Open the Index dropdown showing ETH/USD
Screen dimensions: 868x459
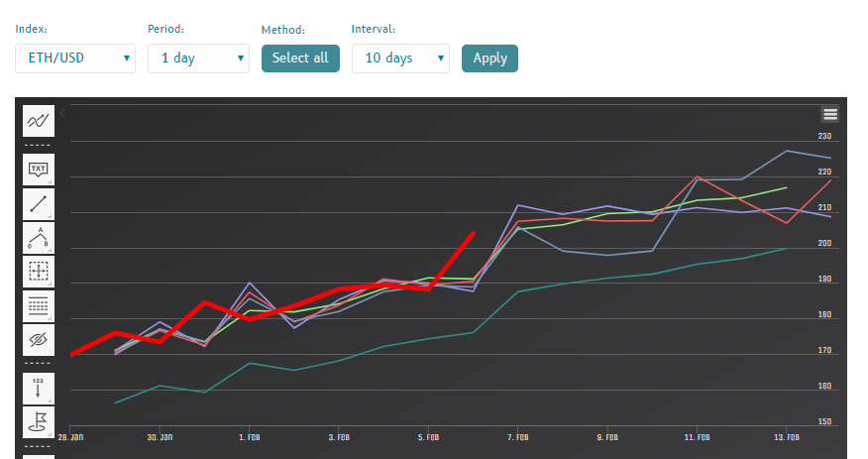coord(75,58)
